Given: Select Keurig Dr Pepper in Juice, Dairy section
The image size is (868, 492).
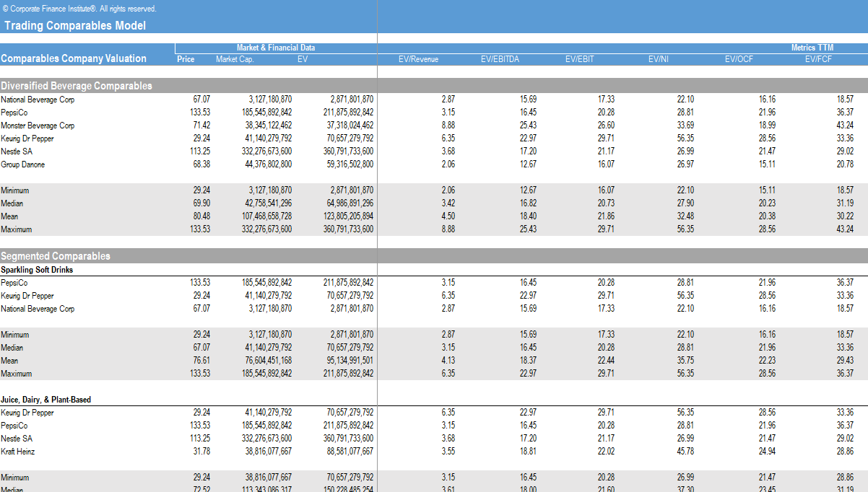Looking at the screenshot, I should [x=27, y=413].
